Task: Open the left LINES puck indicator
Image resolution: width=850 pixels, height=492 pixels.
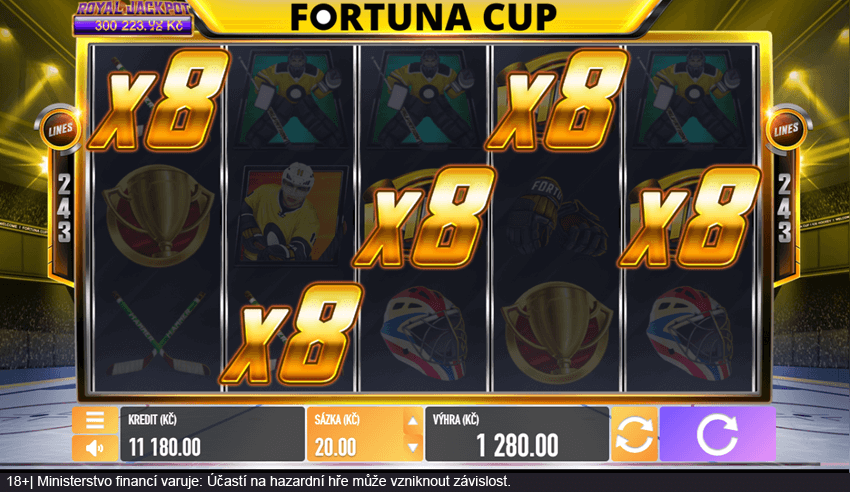Action: [60, 130]
